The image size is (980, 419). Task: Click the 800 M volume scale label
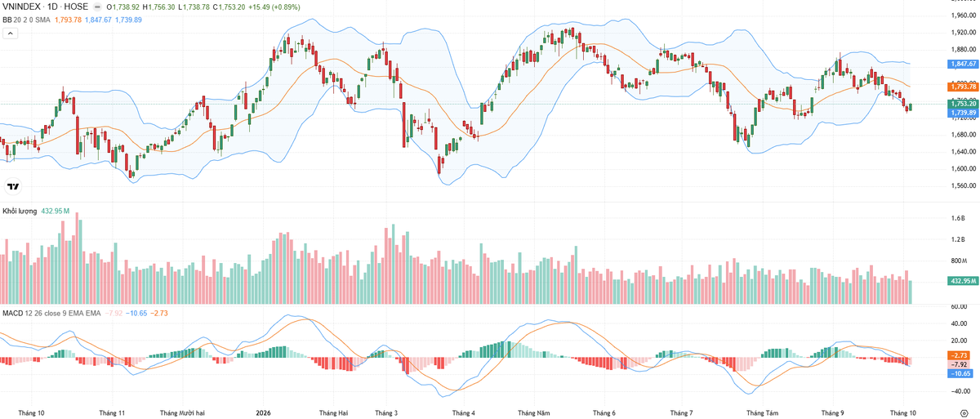(959, 261)
